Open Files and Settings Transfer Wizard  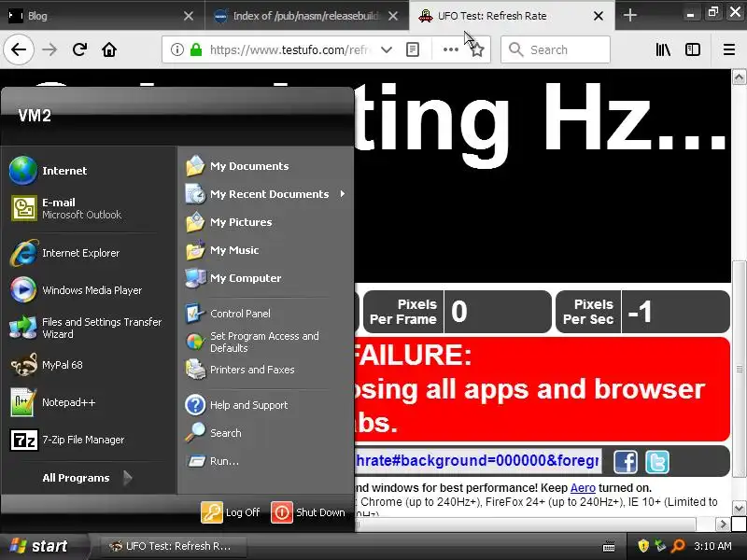pyautogui.click(x=88, y=328)
